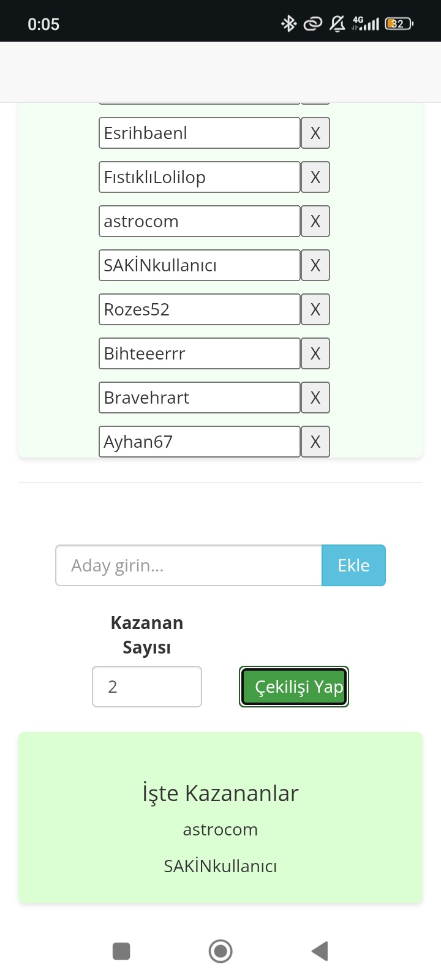Remove Ayhan67 from the list

(x=315, y=442)
